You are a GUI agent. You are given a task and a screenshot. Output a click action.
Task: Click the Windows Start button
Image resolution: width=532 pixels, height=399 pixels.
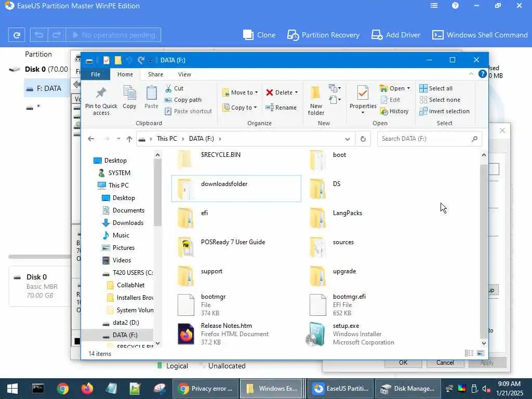[x=12, y=389]
